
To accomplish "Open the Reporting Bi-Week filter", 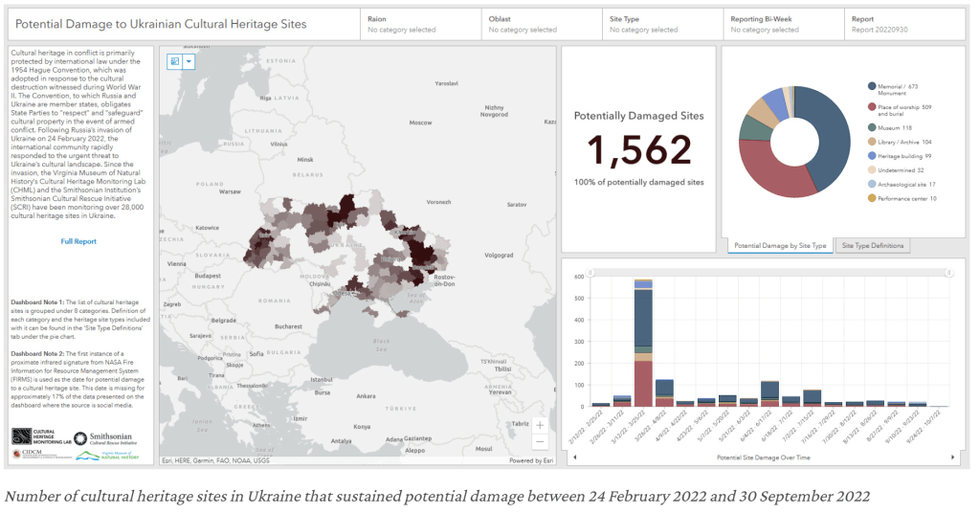I will (782, 24).
